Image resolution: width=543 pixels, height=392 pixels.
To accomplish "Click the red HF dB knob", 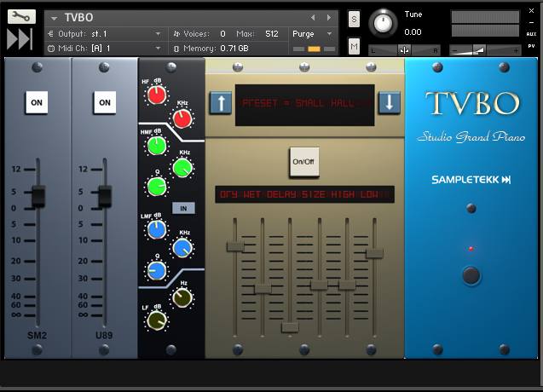I will click(x=157, y=95).
